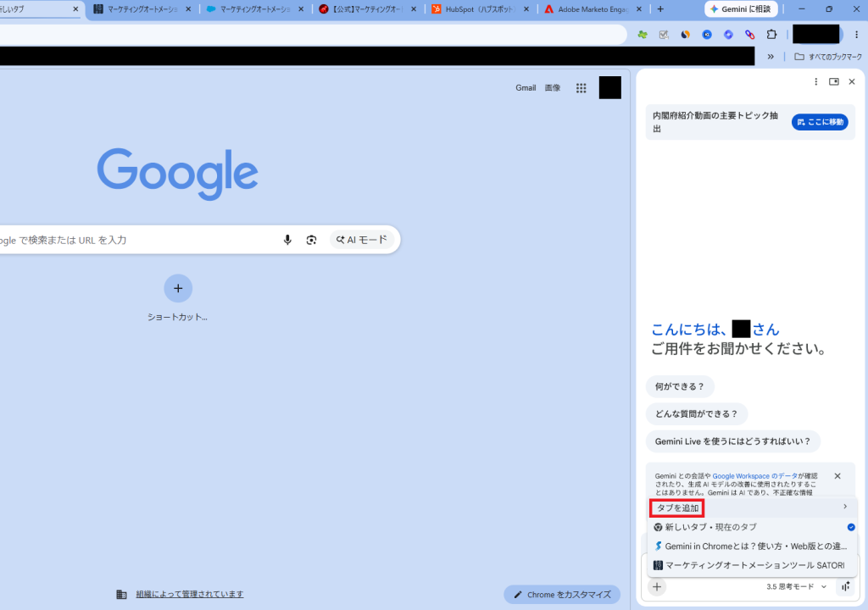Close the Gemini side panel
868x610 pixels.
pos(852,82)
